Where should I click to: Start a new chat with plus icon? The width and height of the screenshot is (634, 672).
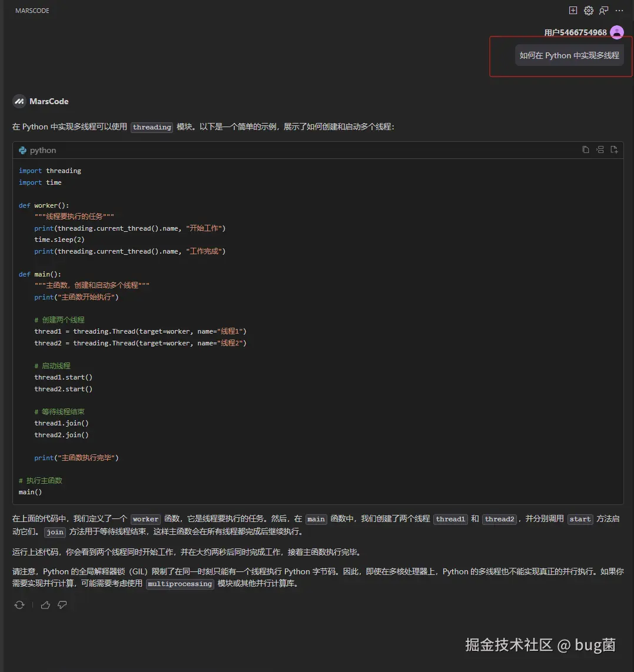(573, 10)
